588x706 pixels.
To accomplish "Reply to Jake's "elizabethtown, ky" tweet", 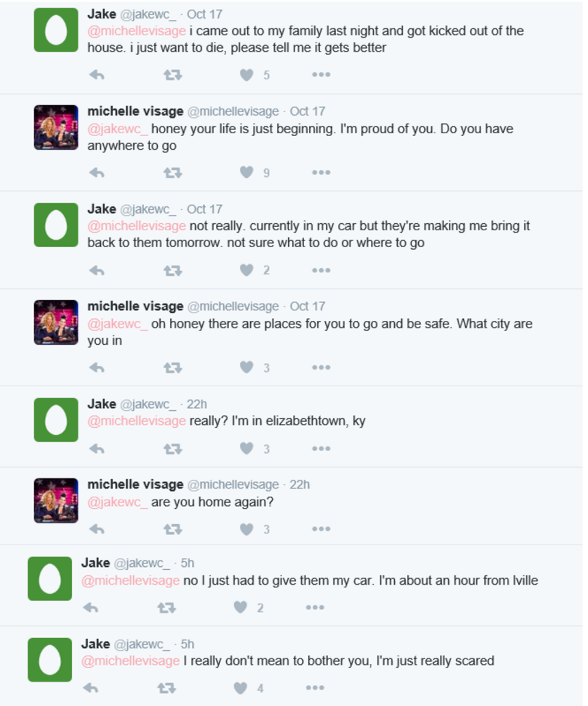I will pos(97,449).
